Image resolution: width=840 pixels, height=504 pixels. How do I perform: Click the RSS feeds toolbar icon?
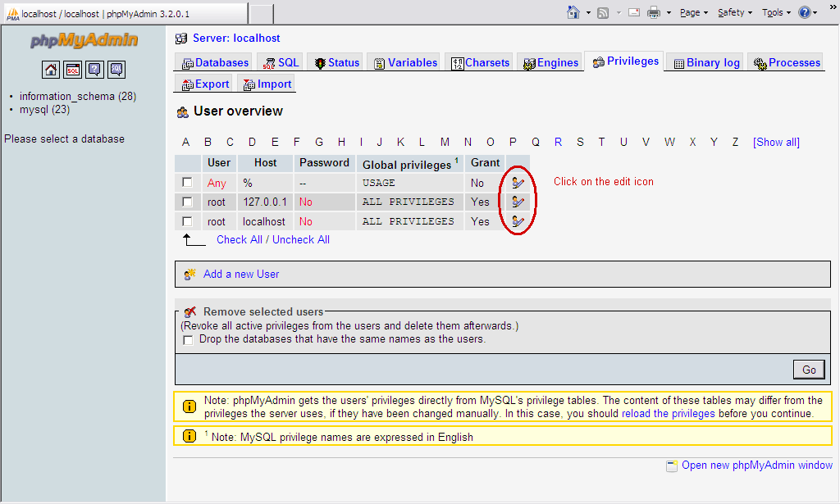tap(603, 13)
